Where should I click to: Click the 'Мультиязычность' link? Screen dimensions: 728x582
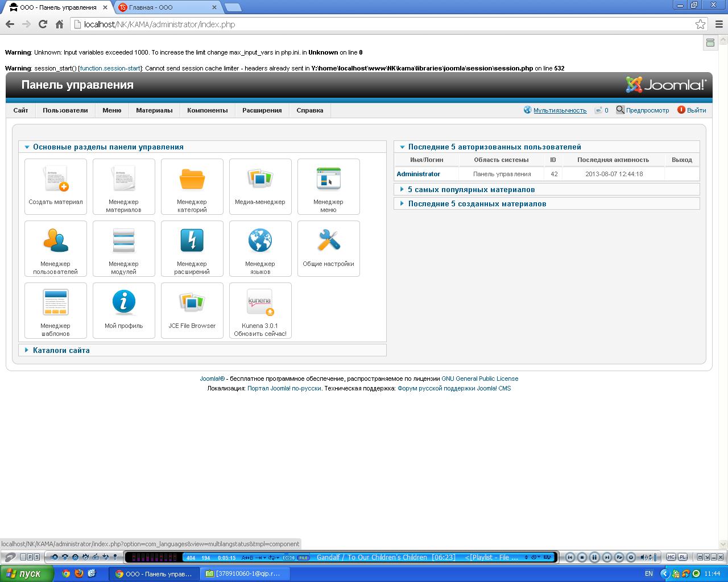[x=560, y=110]
